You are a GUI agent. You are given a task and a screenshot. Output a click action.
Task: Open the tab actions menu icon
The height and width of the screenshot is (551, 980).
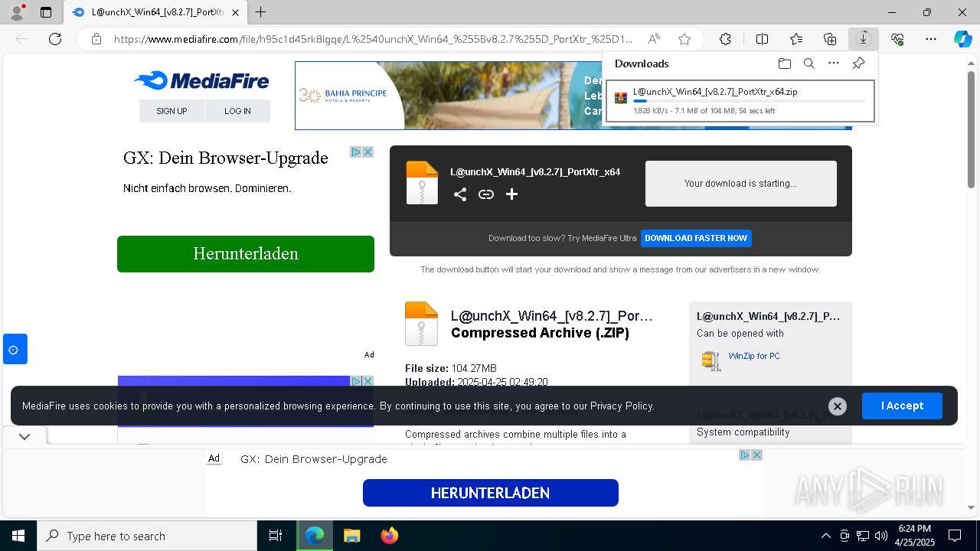[x=46, y=12]
